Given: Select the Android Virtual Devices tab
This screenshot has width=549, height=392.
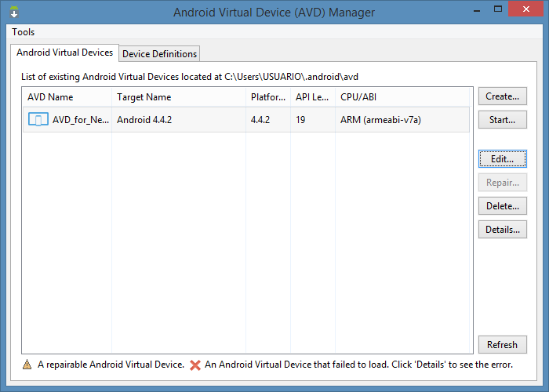Looking at the screenshot, I should click(65, 53).
